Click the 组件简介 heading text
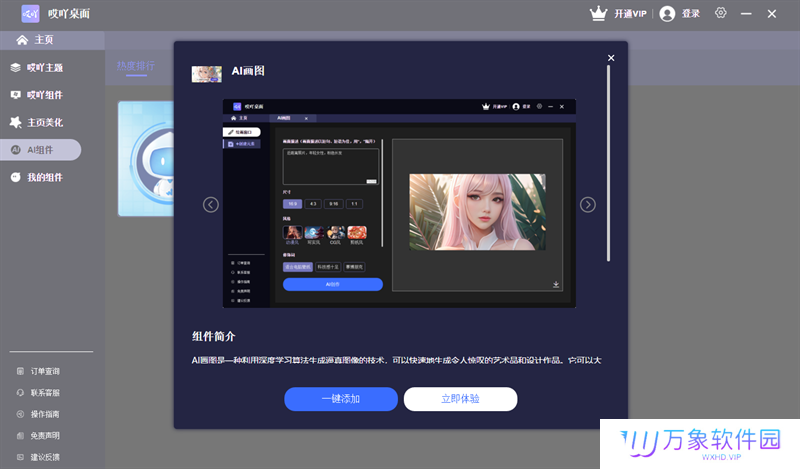Viewport: 800px width, 469px height. (213, 336)
